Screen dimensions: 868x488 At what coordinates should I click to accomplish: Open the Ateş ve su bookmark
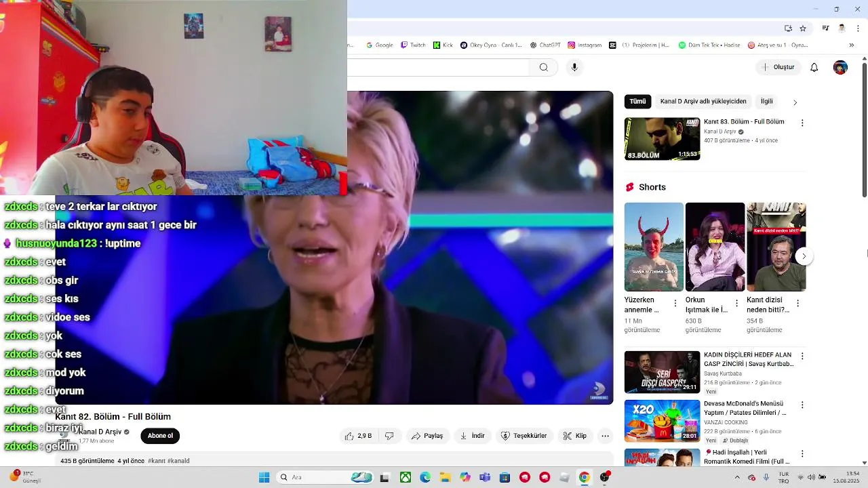(x=778, y=45)
